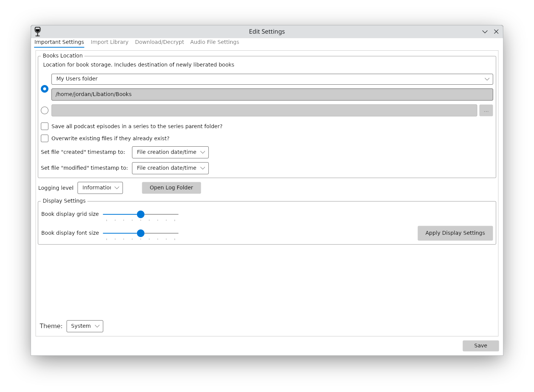Open the Audio File Settings tab
This screenshot has height=392, width=534.
click(214, 42)
